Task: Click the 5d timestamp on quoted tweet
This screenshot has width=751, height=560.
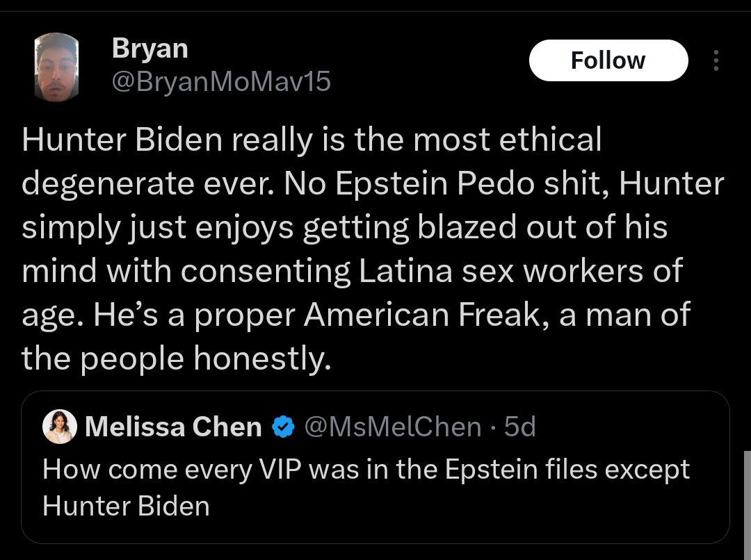Action: pos(519,427)
